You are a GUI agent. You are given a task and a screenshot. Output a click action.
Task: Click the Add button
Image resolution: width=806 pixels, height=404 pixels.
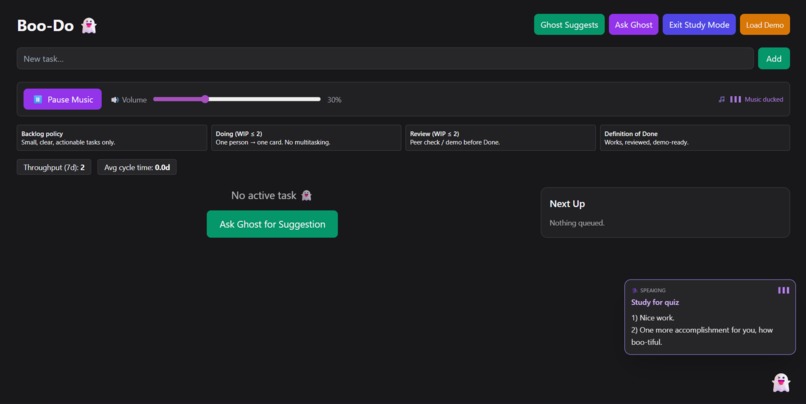pyautogui.click(x=774, y=59)
